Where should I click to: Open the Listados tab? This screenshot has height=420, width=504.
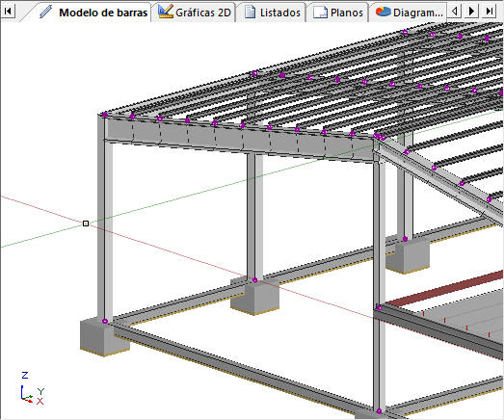pos(273,13)
